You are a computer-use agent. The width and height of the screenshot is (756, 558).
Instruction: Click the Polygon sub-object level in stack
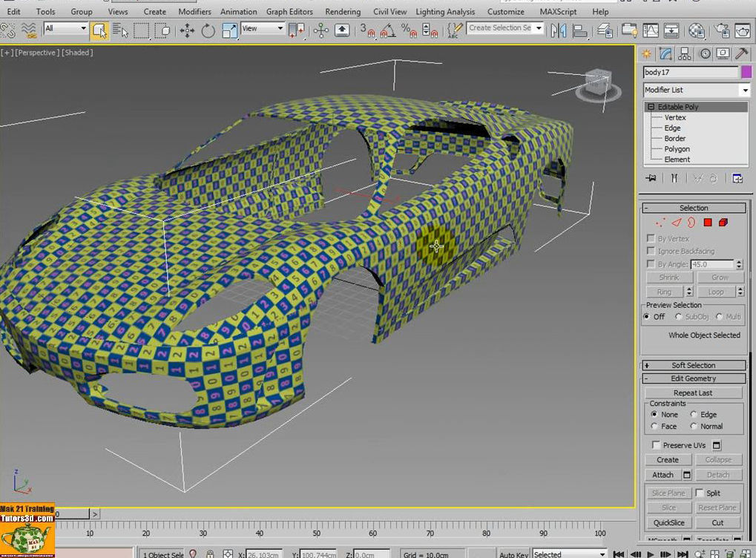pos(677,149)
